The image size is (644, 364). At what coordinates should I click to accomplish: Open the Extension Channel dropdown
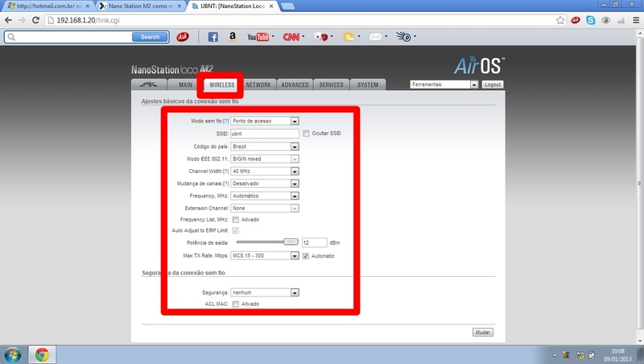[x=265, y=209]
